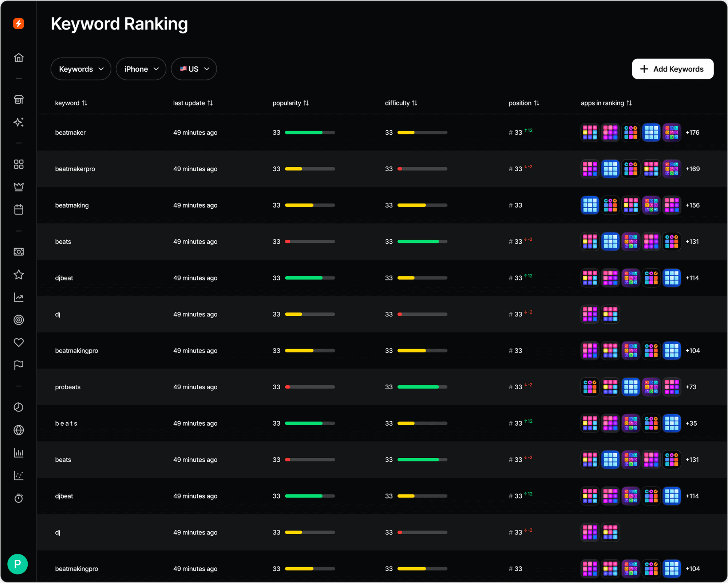
Task: Toggle the keyword column sort order
Action: tap(85, 103)
